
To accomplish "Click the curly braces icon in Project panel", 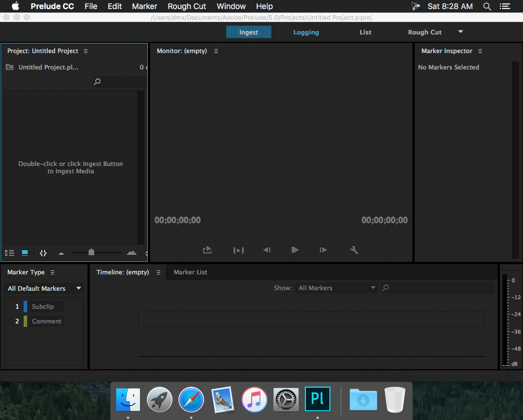I will click(x=43, y=253).
